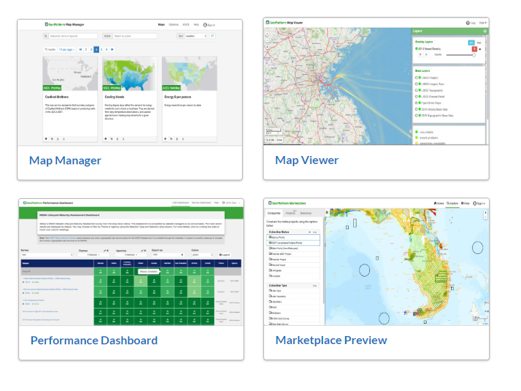Click the Performance Dashboard screenshot thumbnail
The image size is (521, 391).
pos(131,262)
